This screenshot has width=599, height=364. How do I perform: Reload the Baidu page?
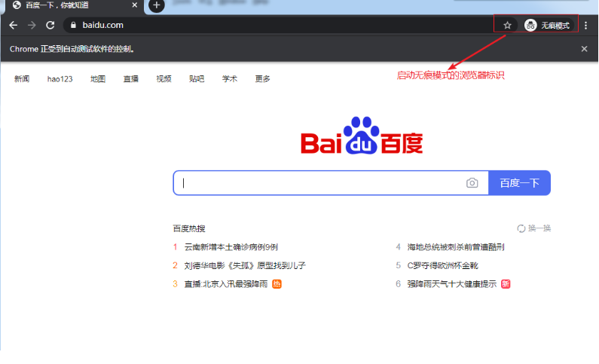(x=50, y=25)
